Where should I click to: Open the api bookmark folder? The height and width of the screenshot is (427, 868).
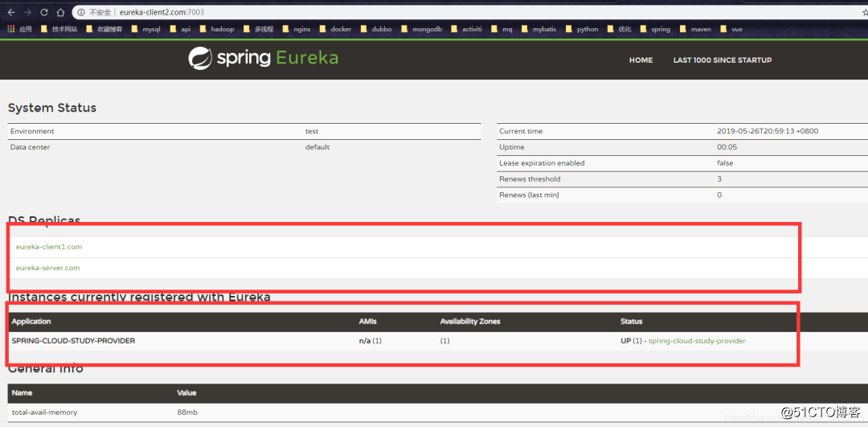(x=180, y=30)
